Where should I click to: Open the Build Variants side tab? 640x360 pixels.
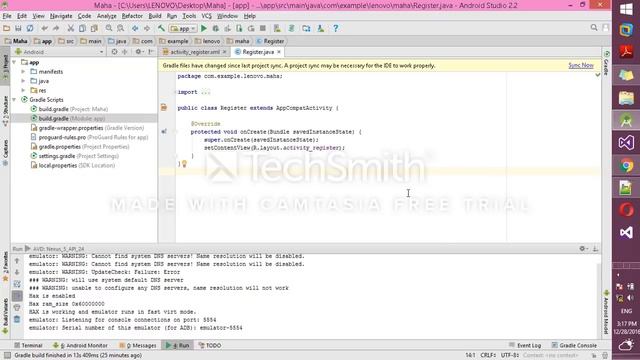coord(5,316)
